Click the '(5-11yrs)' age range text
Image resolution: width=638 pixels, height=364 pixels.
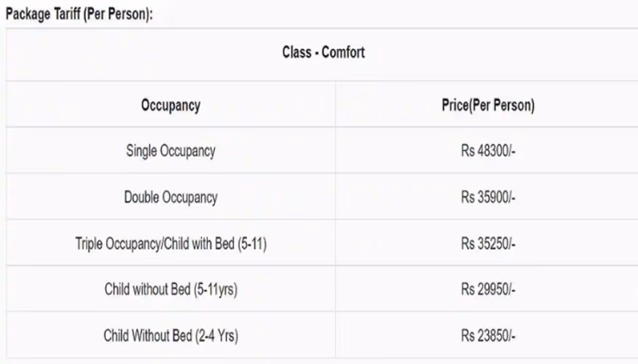coord(215,289)
